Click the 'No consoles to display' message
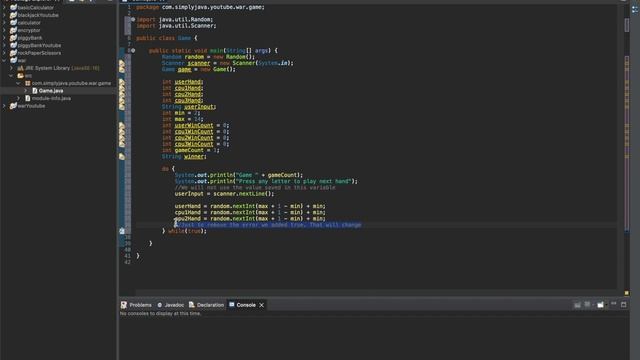 160,313
